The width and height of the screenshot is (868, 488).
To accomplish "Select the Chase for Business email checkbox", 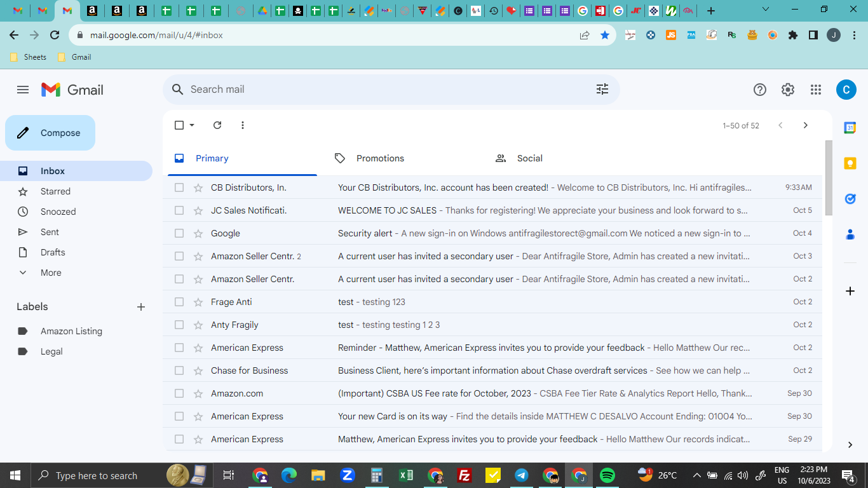I will [179, 370].
